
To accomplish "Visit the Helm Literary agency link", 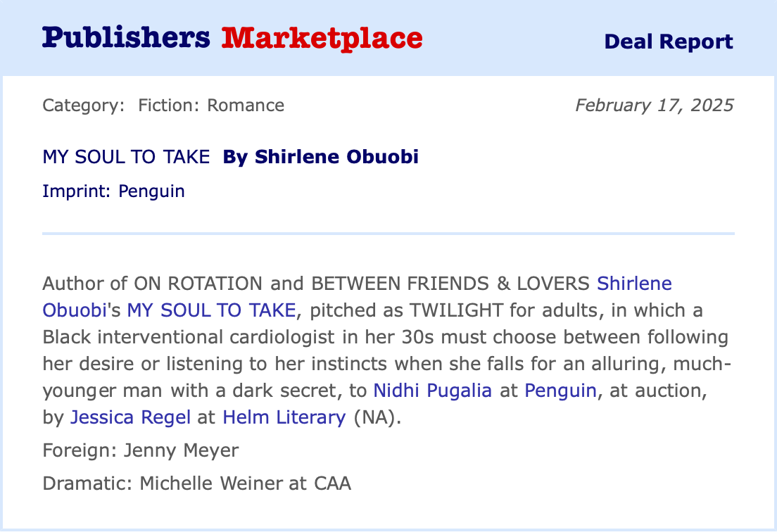I will tap(284, 417).
